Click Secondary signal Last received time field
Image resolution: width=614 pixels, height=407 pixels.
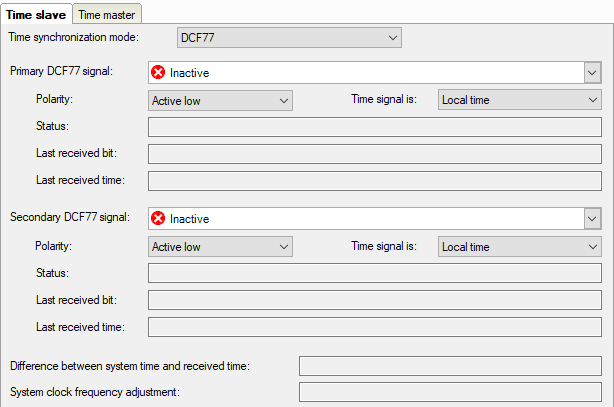pyautogui.click(x=374, y=327)
